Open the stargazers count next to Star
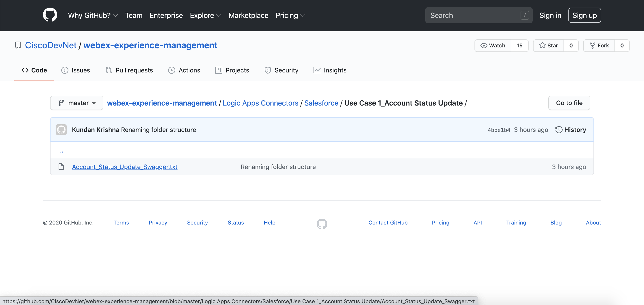The height and width of the screenshot is (305, 644). [x=571, y=45]
